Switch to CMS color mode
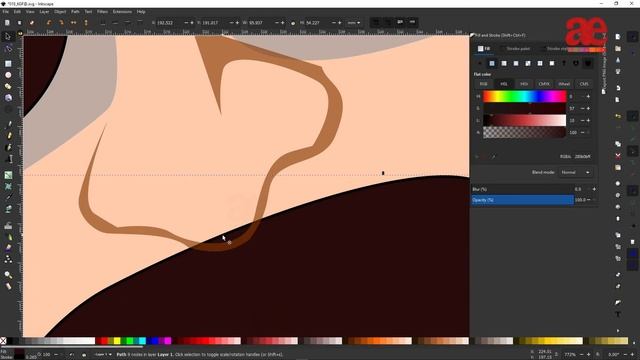640x360 pixels. coord(584,84)
